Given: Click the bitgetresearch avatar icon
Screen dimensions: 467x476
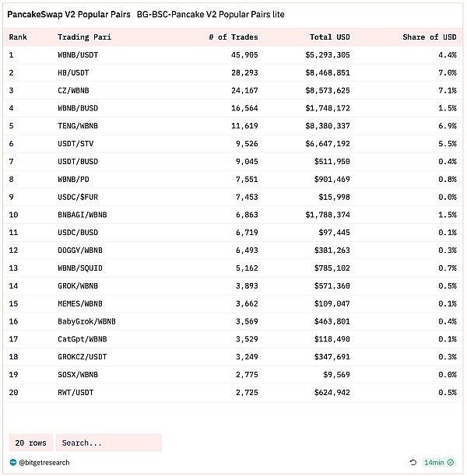Looking at the screenshot, I should click(x=13, y=462).
